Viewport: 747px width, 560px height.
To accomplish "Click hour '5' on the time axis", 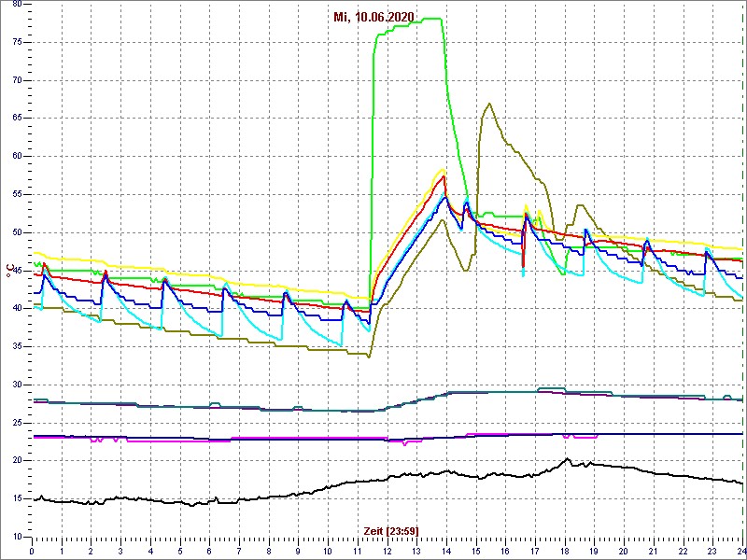I will coord(179,552).
